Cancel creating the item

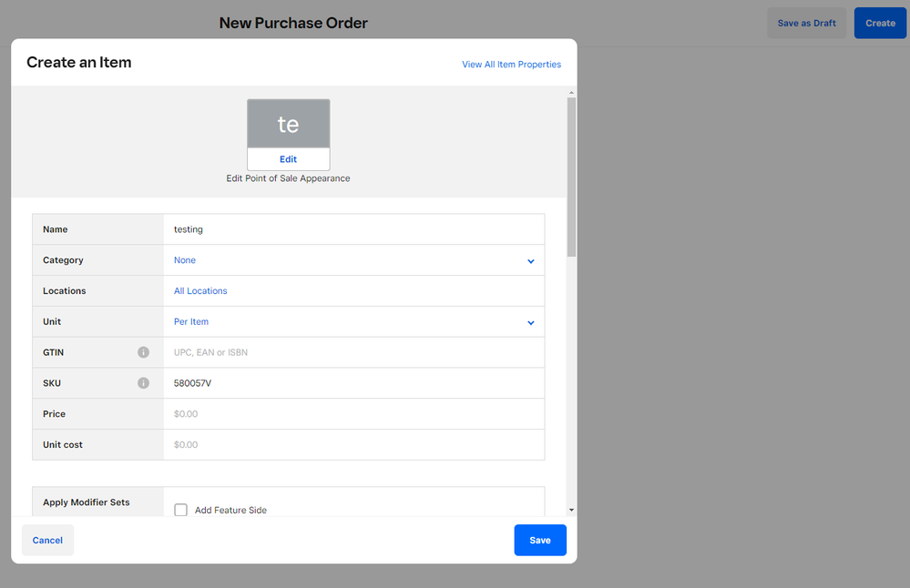47,540
